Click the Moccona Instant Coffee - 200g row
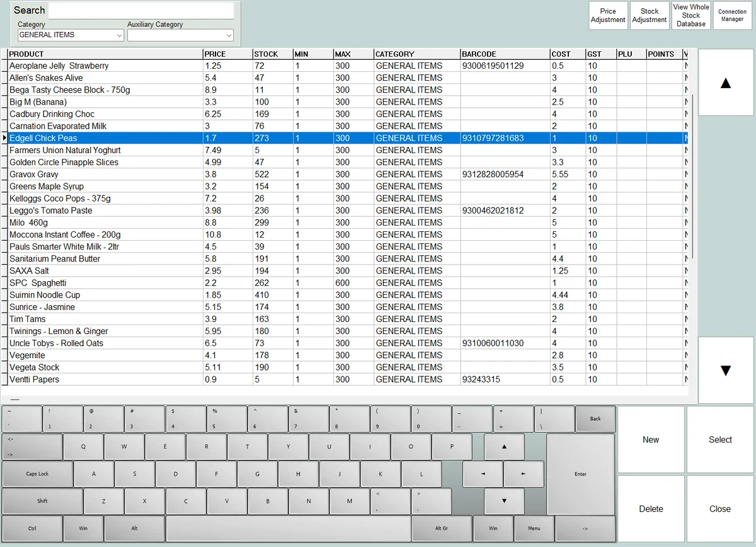The height and width of the screenshot is (547, 756). click(345, 234)
